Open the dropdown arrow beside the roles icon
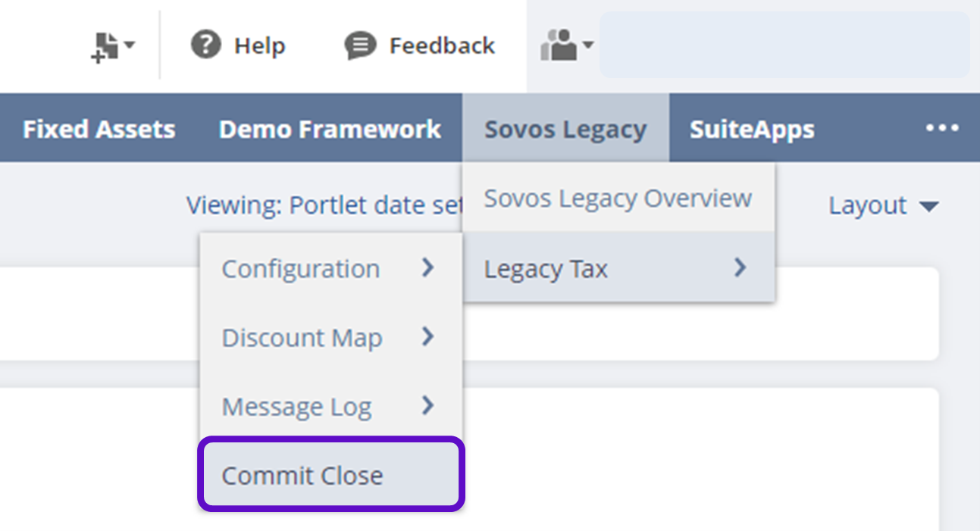This screenshot has height=531, width=980. coord(587,45)
